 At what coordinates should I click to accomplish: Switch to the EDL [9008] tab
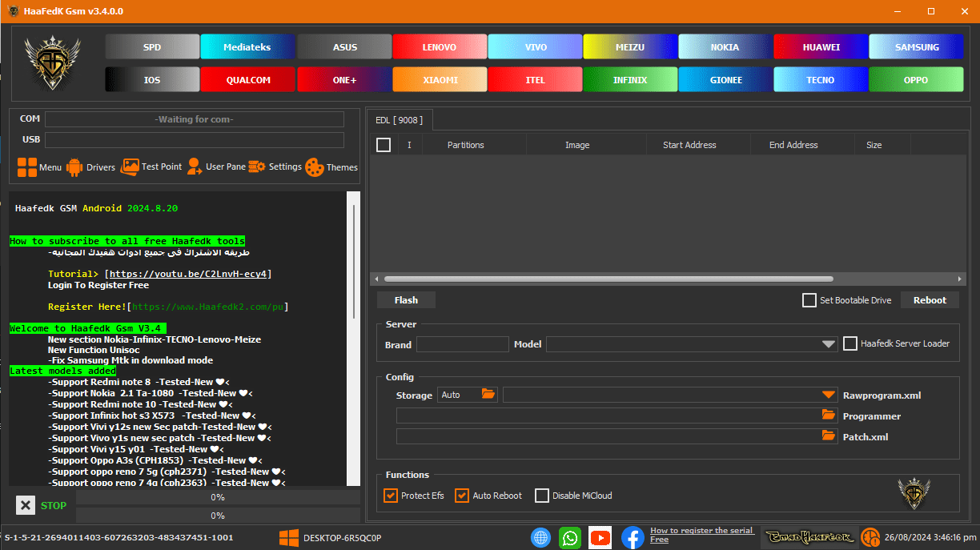[400, 119]
